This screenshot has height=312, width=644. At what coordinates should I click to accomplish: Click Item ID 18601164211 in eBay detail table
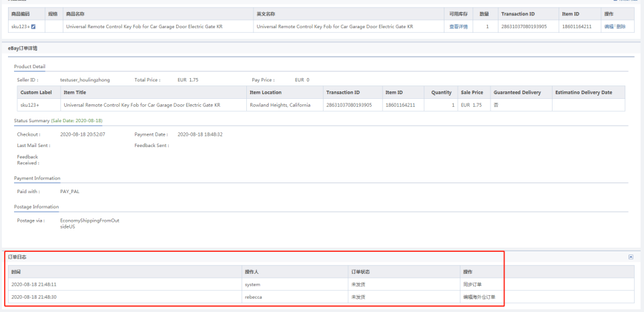400,105
